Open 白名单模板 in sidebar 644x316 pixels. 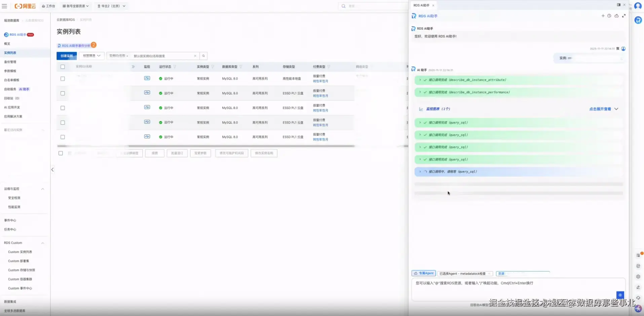[12, 80]
